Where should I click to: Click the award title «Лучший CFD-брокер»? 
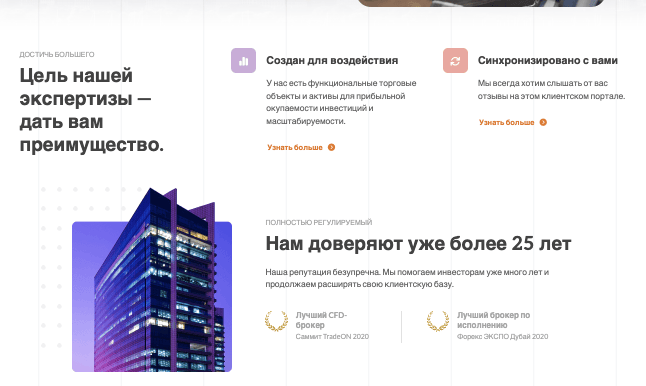tap(321, 320)
